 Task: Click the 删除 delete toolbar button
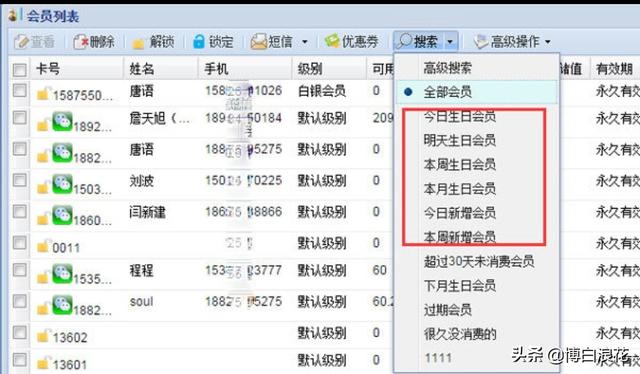point(94,42)
